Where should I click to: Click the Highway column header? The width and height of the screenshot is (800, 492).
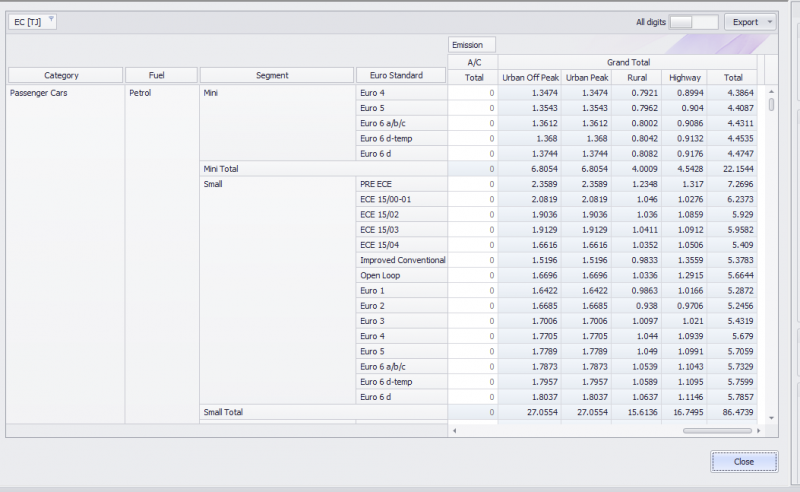point(684,77)
